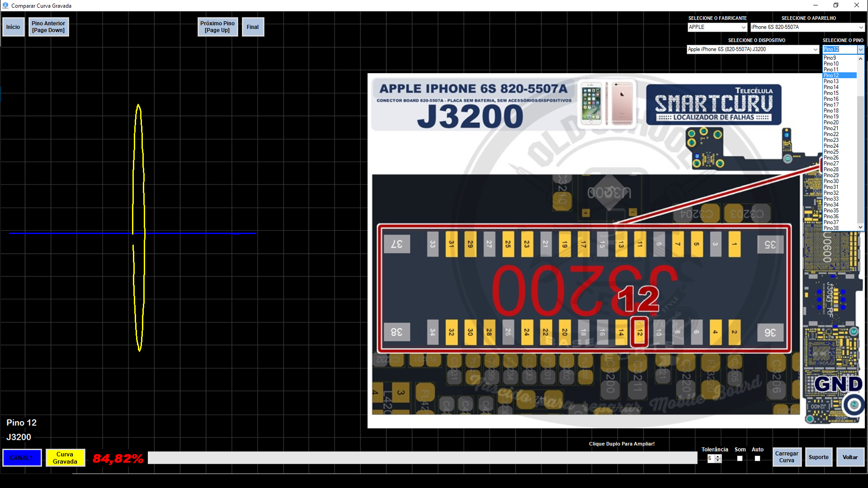Select Pino10 in the pin list
The width and height of the screenshot is (868, 488).
(840, 64)
